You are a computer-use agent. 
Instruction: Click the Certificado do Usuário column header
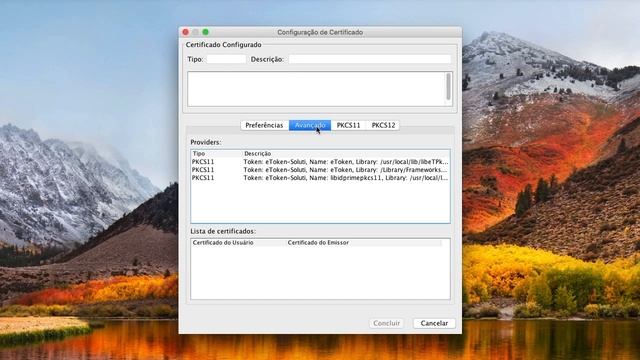(239, 242)
